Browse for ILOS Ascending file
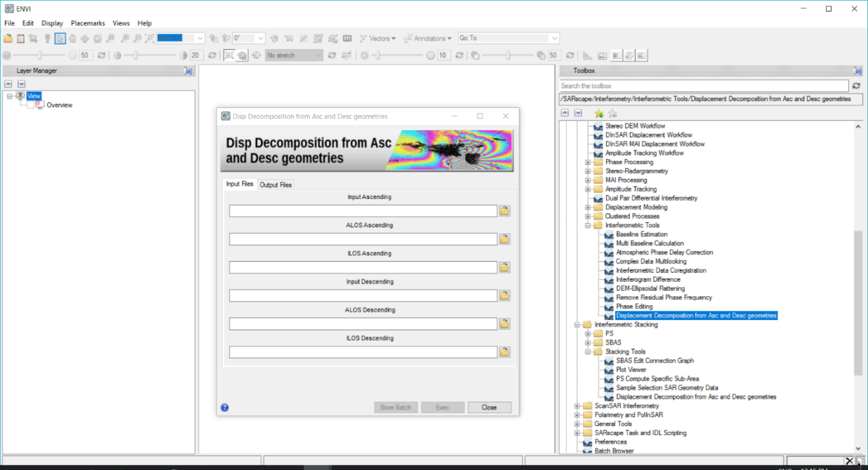868x470 pixels. pos(505,267)
